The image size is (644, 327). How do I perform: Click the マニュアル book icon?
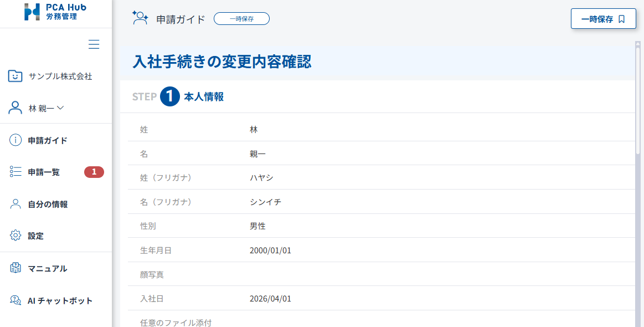pyautogui.click(x=16, y=268)
